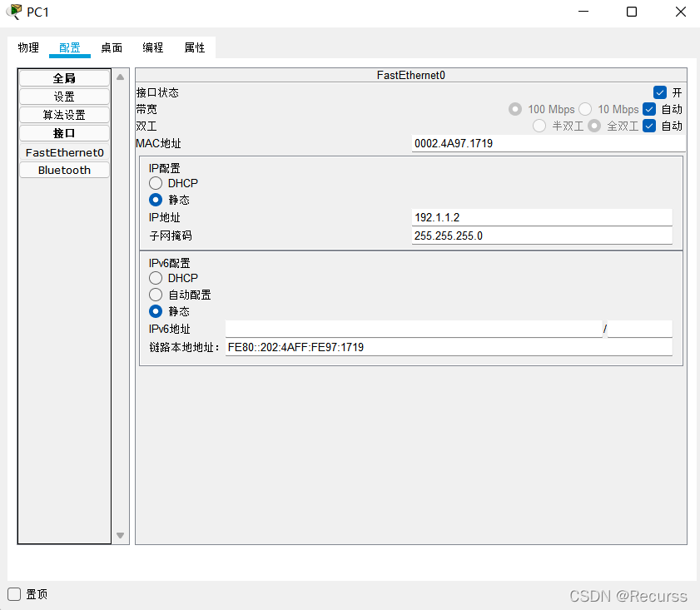Toggle the 带宽 自动 checkbox
This screenshot has height=610, width=700.
coord(649,109)
